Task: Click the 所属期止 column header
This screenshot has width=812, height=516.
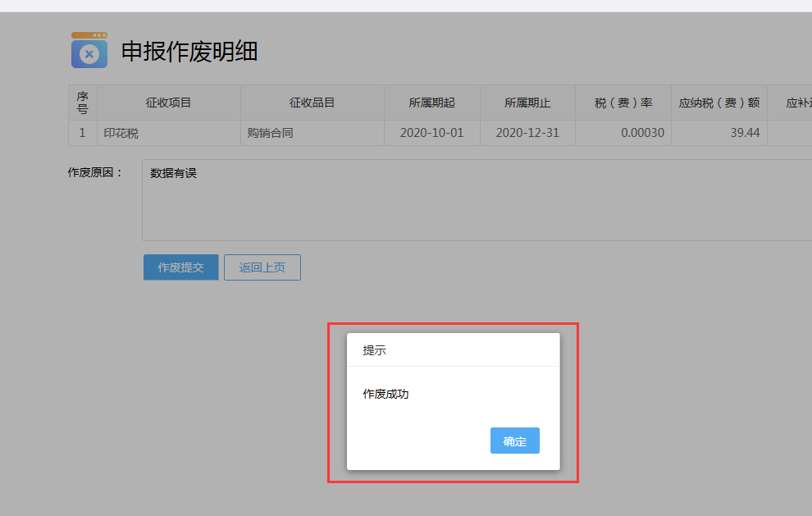Action: tap(527, 103)
